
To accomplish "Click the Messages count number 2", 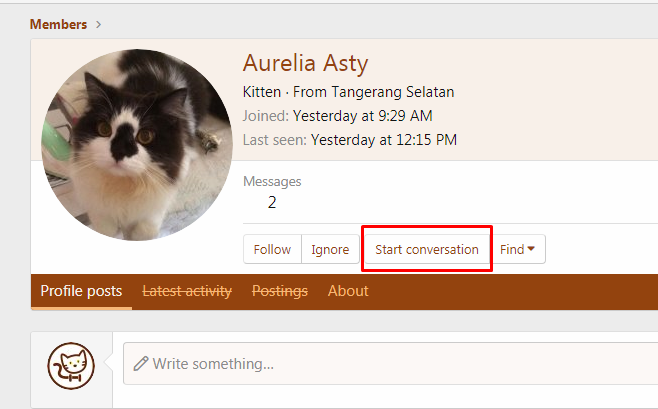I will click(x=272, y=203).
